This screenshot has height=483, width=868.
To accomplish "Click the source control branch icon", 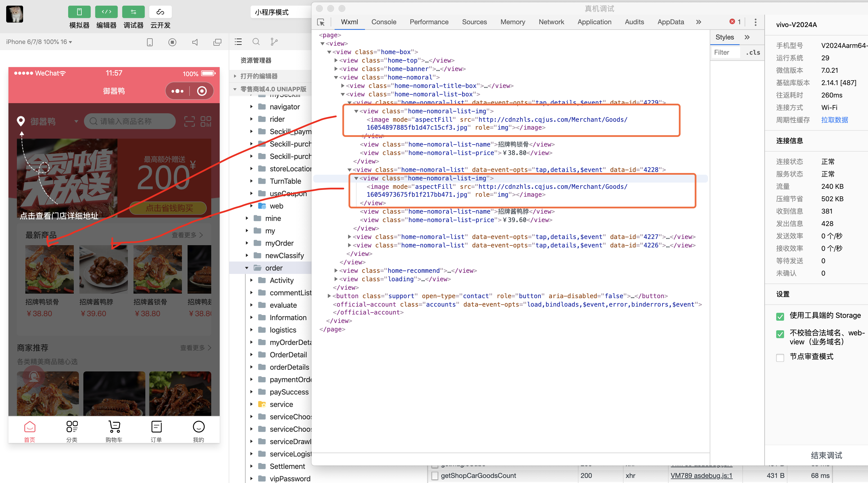I will point(274,42).
